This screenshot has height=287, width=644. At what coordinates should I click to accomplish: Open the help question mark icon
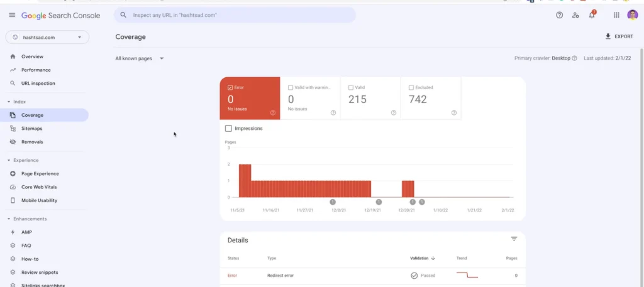(x=559, y=15)
